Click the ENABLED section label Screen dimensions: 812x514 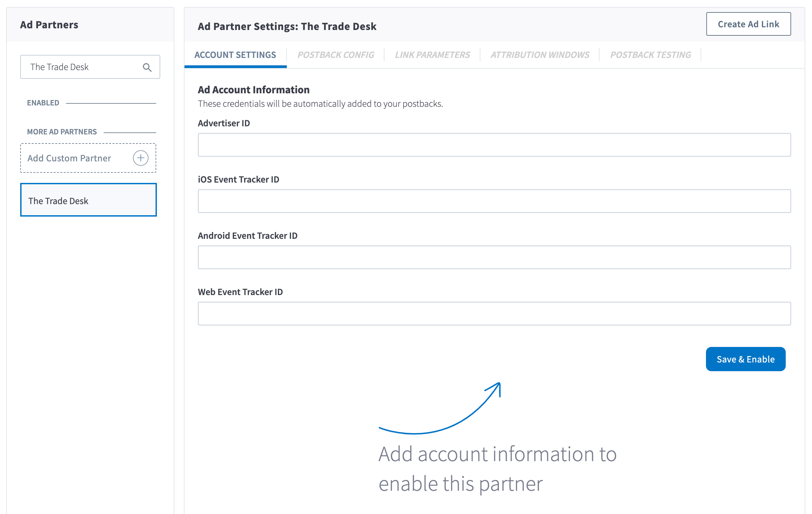point(43,103)
